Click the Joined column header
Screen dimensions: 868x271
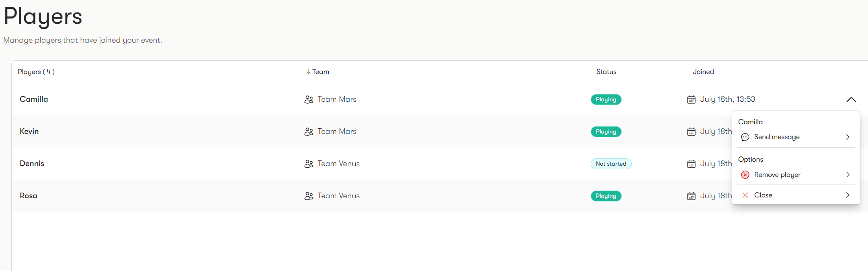point(703,72)
